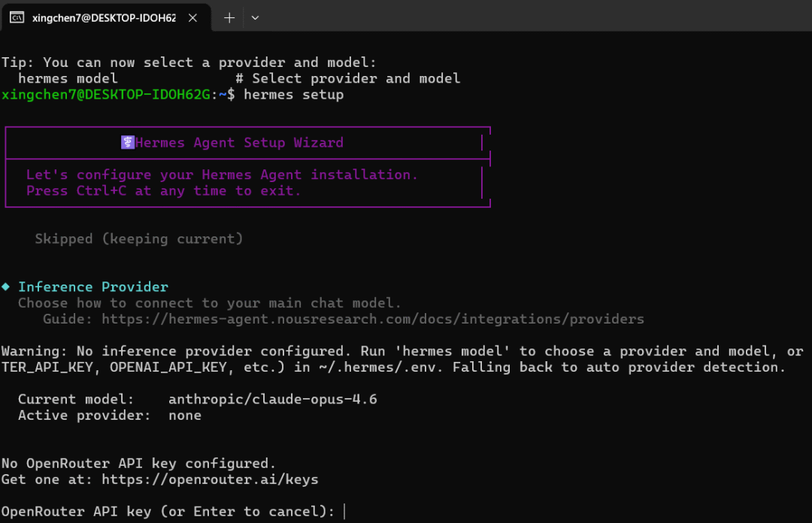Image resolution: width=812 pixels, height=523 pixels.
Task: Click the diamond bullet beside Inference Provider
Action: point(6,287)
